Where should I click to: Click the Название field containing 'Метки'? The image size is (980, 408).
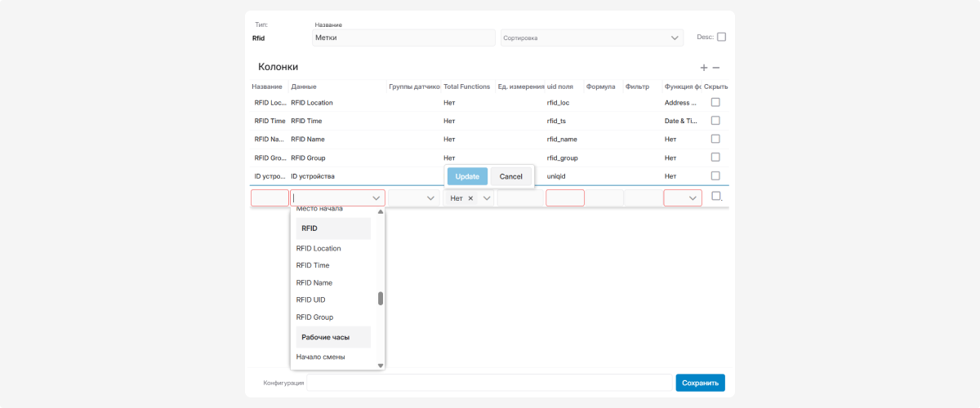pyautogui.click(x=404, y=38)
